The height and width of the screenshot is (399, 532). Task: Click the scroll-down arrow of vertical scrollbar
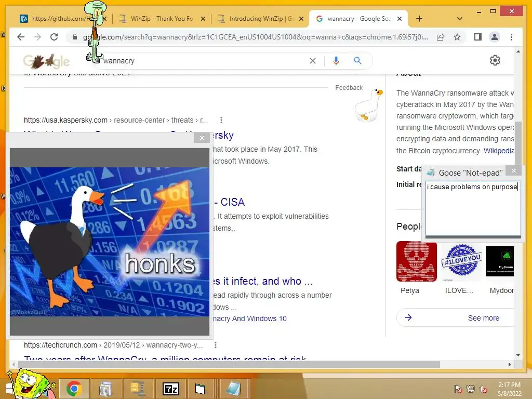518,355
